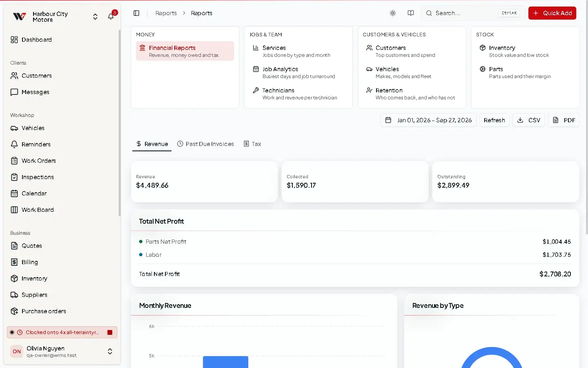Click the sidebar vertical scrollbar
Screen dimensions: 588x368
[x=120, y=123]
